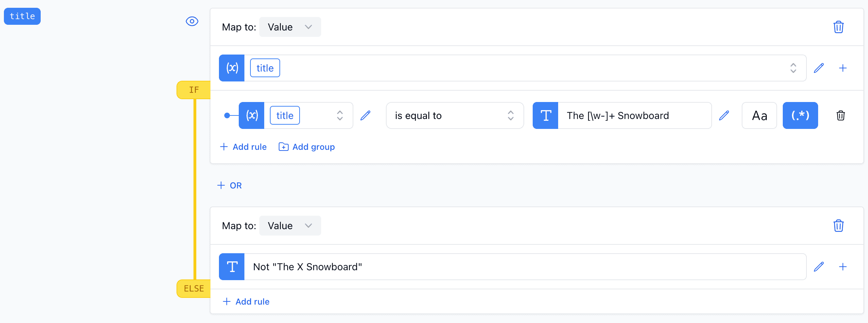The image size is (868, 323).
Task: Click the T text icon in the ELSE value row
Action: point(232,267)
